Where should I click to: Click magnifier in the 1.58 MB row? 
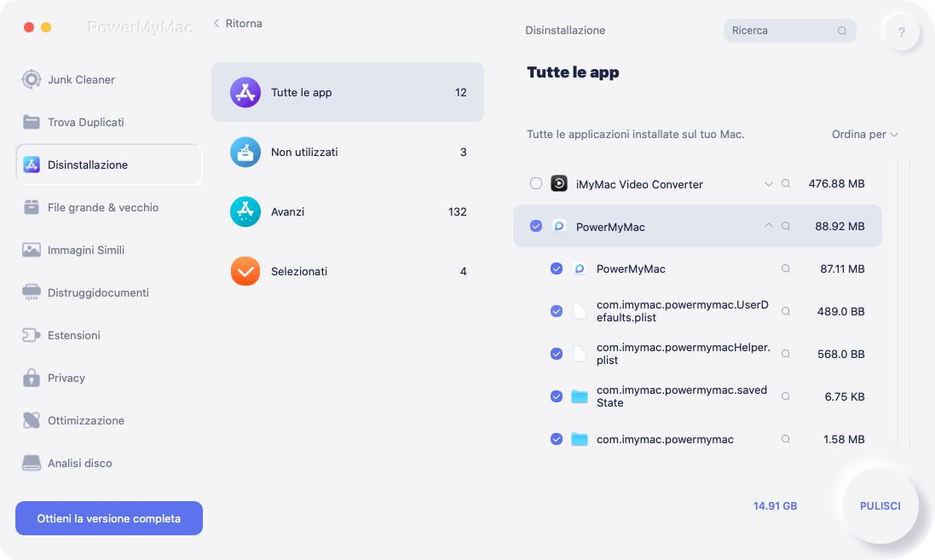(x=786, y=439)
